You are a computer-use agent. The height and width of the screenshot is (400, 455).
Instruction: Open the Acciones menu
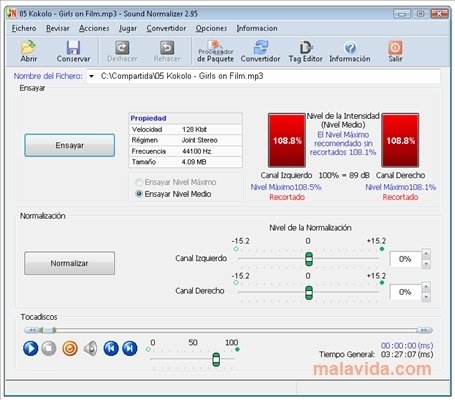tap(94, 28)
